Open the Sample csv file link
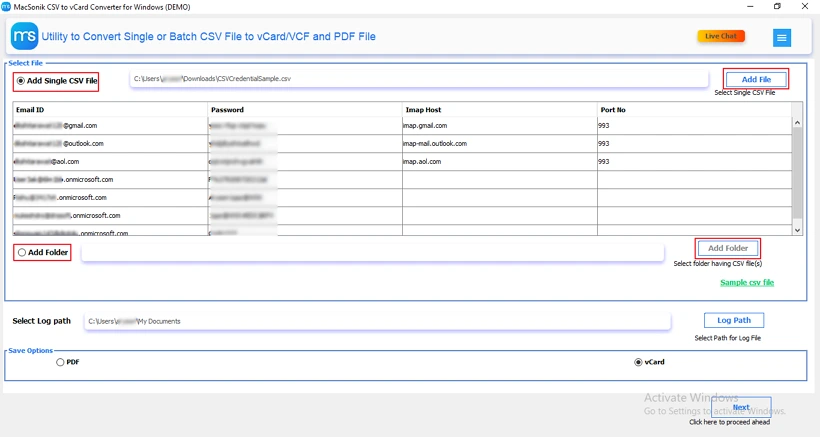820x437 pixels. coord(747,282)
